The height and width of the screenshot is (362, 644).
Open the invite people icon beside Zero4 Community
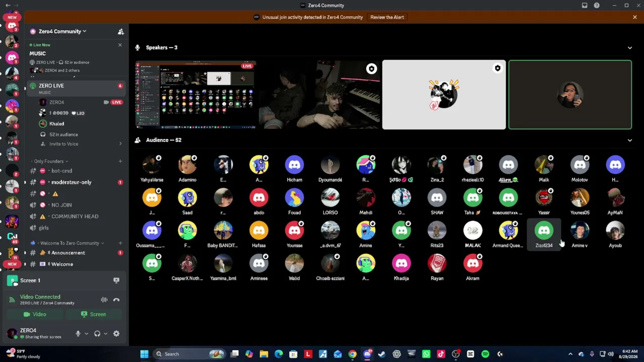tap(121, 32)
